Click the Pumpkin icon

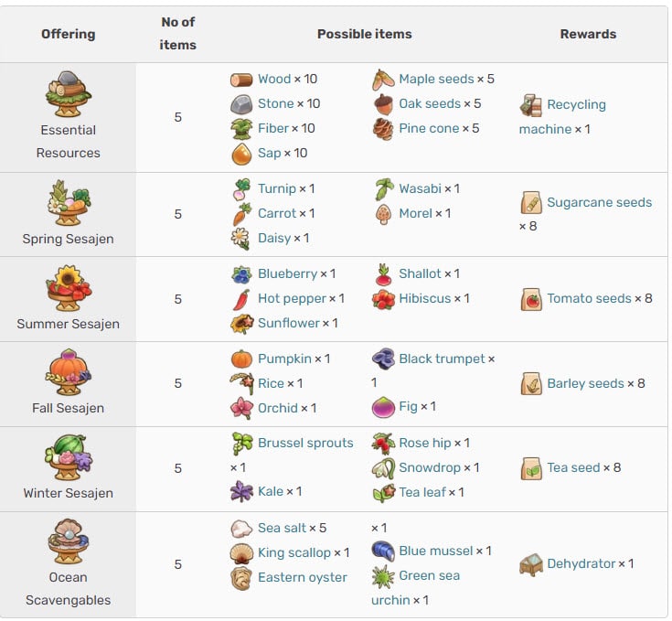coord(241,359)
